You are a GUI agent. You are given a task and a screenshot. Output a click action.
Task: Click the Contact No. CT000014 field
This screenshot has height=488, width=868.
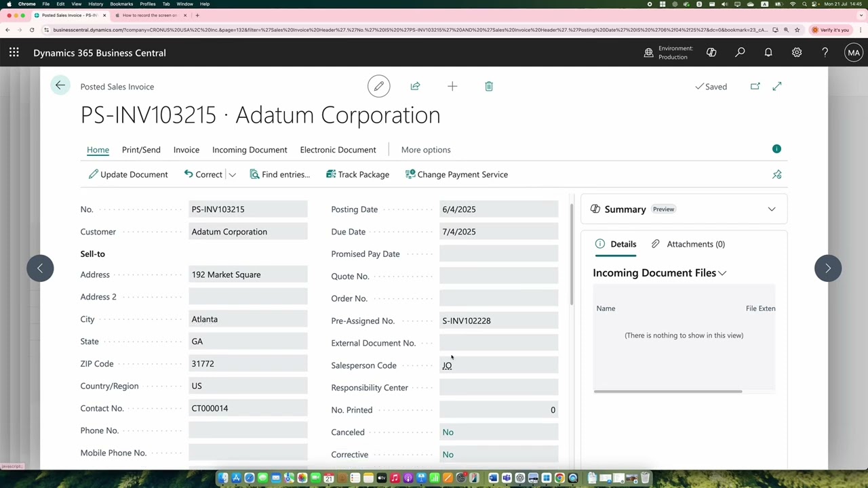point(248,408)
